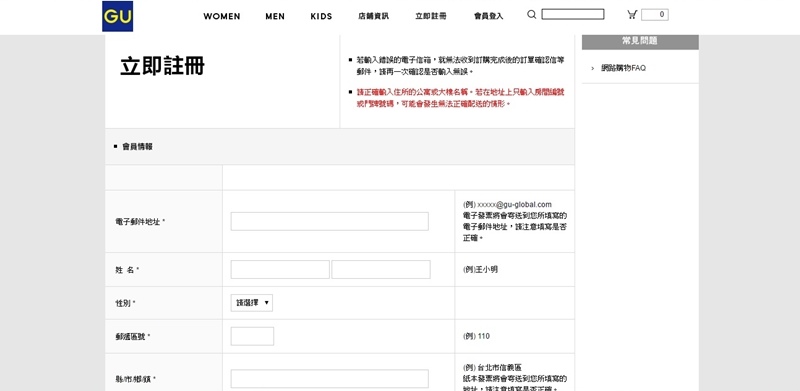Viewport: 800px width, 391px height.
Task: Open the WOMEN menu
Action: (221, 16)
